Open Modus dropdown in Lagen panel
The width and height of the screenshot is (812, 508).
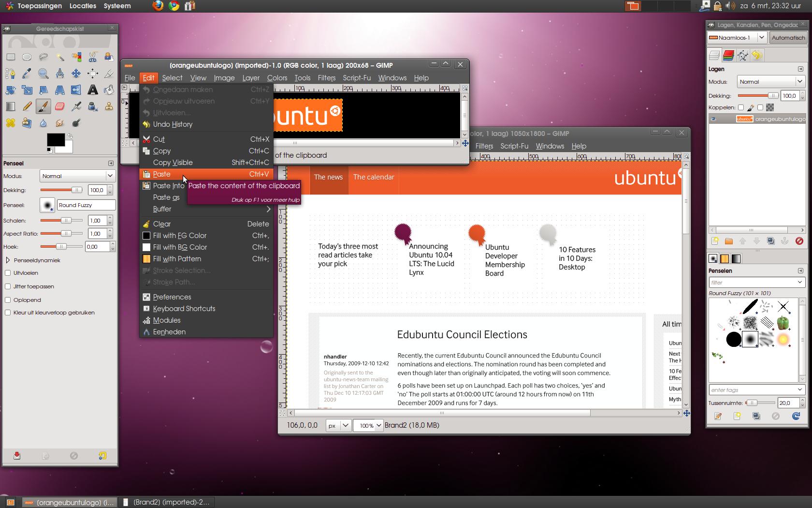click(x=770, y=82)
